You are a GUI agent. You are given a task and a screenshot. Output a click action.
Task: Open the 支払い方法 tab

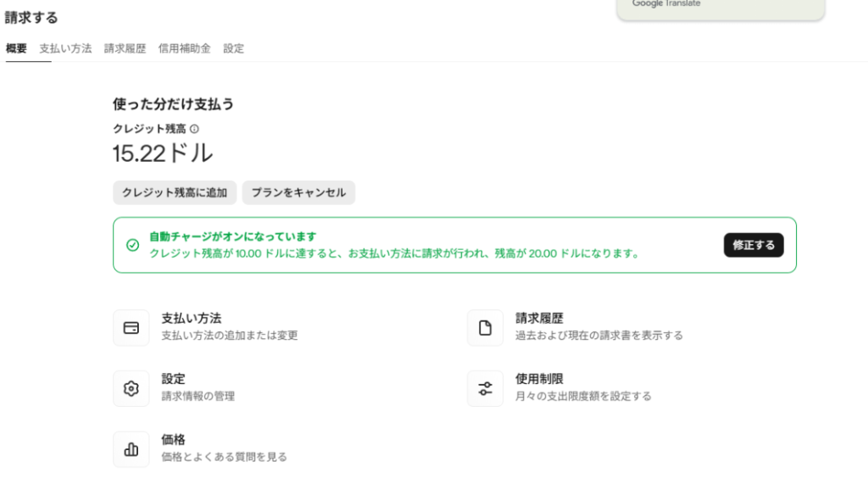(65, 49)
